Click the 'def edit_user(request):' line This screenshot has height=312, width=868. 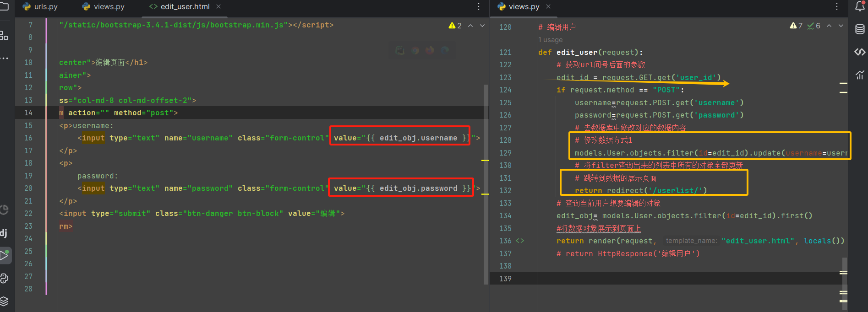click(590, 52)
